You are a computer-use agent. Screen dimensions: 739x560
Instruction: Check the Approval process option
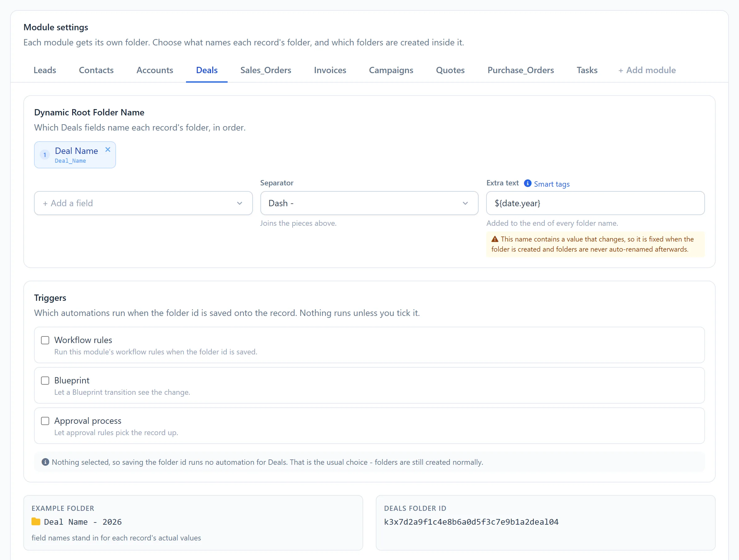(x=45, y=421)
